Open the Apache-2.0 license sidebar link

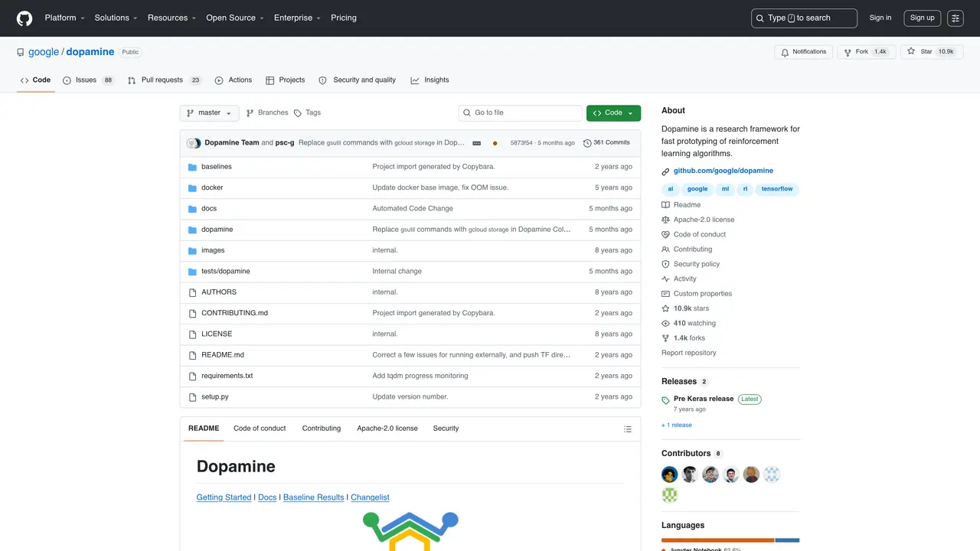pos(698,220)
